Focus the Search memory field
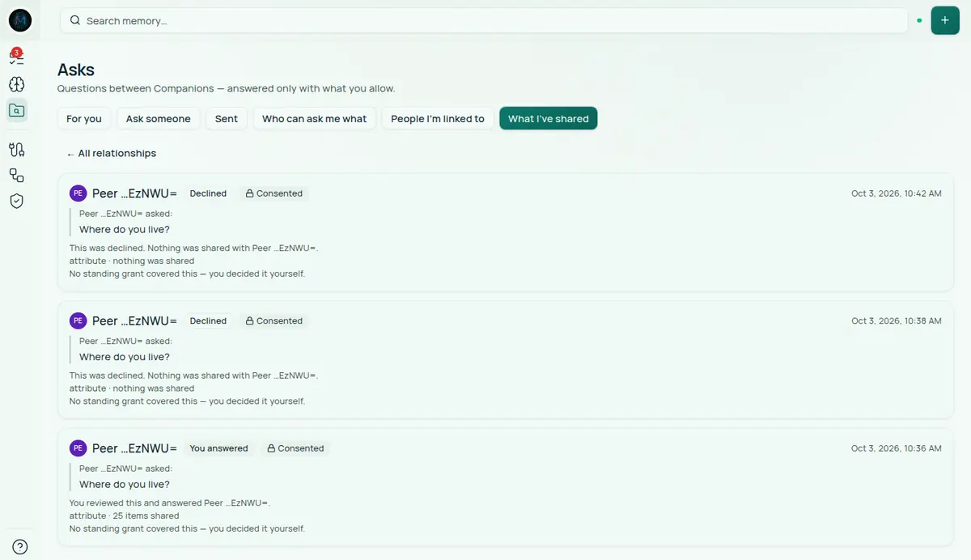 coord(484,20)
